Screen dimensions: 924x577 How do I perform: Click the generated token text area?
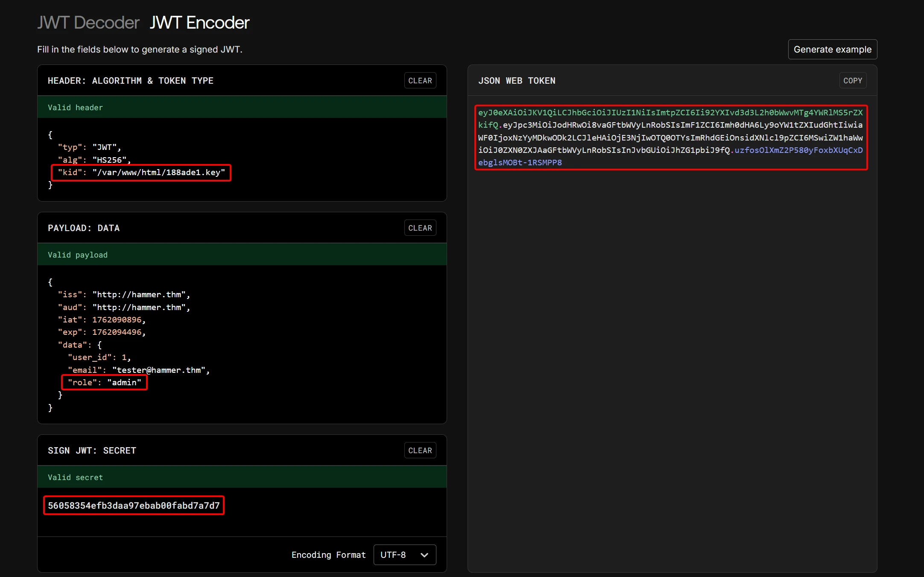click(670, 138)
